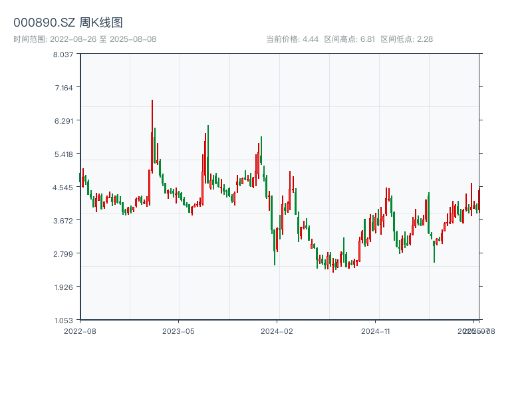Screen dimensions: 532x399
Task: Click the chart title 000890.SZ 周K线图
Action: [x=68, y=23]
